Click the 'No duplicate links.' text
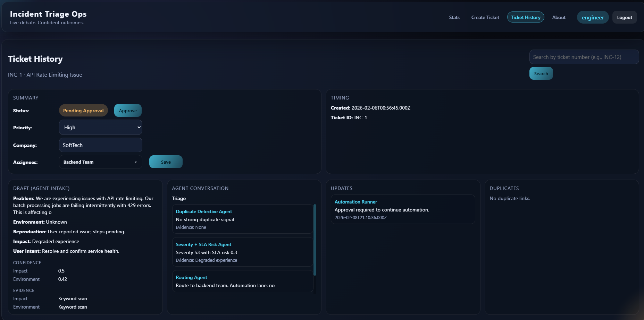Image resolution: width=644 pixels, height=320 pixels. click(510, 198)
